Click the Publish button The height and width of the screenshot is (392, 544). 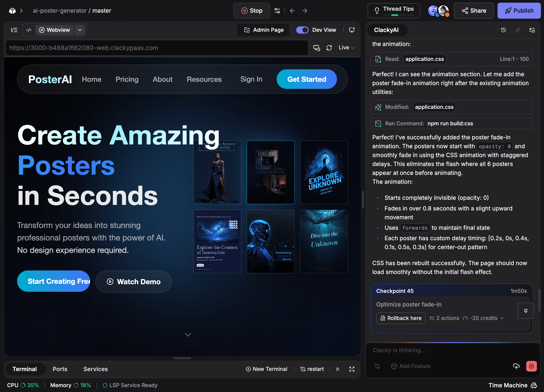point(519,11)
